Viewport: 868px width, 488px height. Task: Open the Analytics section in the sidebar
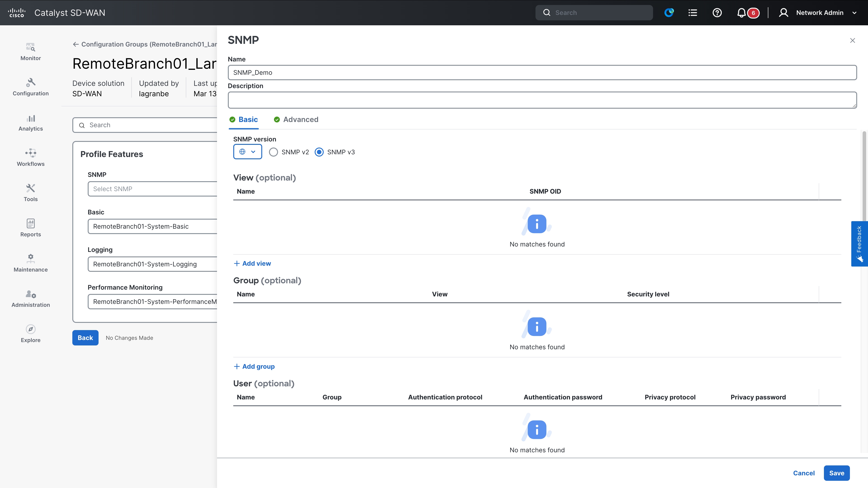(x=30, y=122)
